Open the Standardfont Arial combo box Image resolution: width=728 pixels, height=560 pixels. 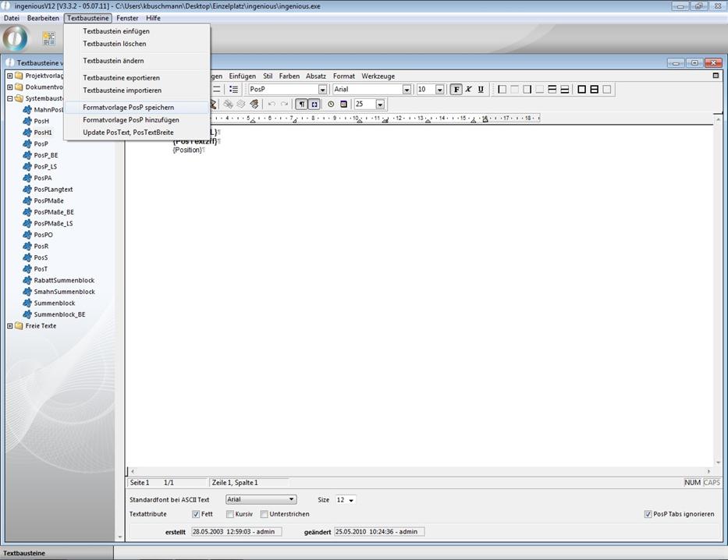click(x=261, y=499)
